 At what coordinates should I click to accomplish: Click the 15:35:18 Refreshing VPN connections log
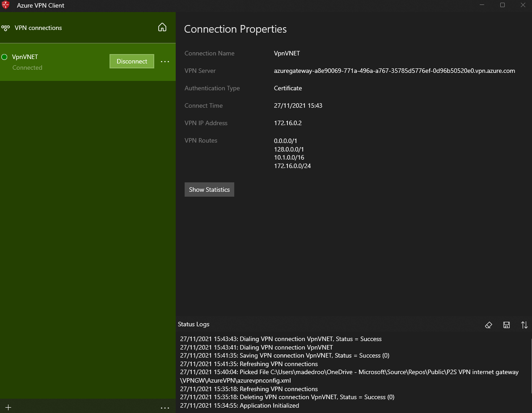tap(249, 389)
